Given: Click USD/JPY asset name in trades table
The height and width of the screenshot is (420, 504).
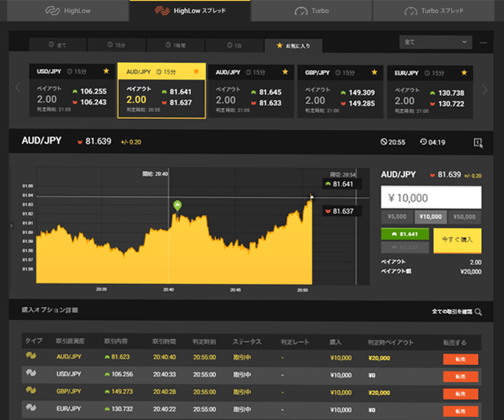Looking at the screenshot, I should point(69,373).
